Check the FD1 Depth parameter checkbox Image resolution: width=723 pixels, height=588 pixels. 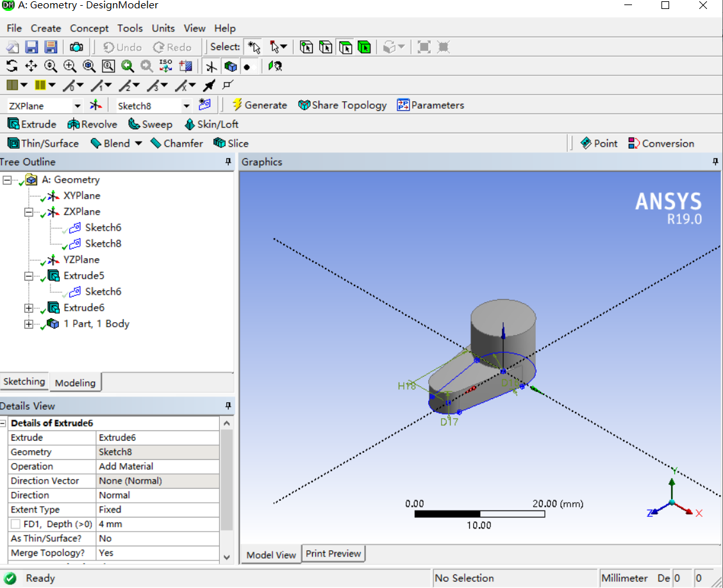tap(15, 524)
